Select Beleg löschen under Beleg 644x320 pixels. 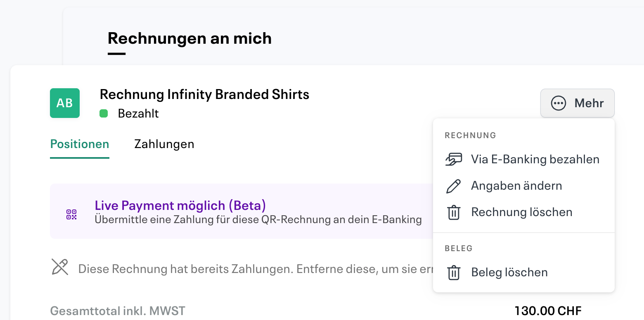pos(509,272)
